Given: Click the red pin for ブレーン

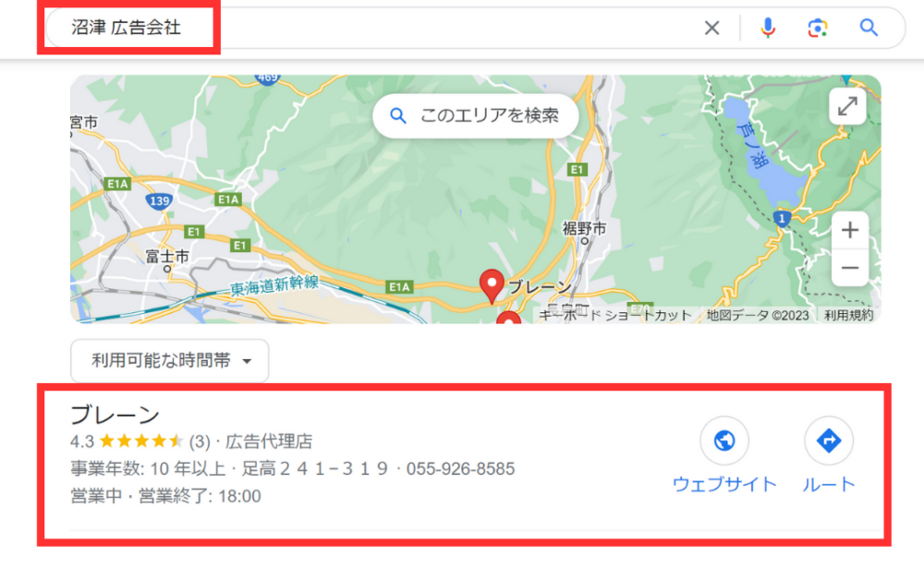Looking at the screenshot, I should 492,285.
